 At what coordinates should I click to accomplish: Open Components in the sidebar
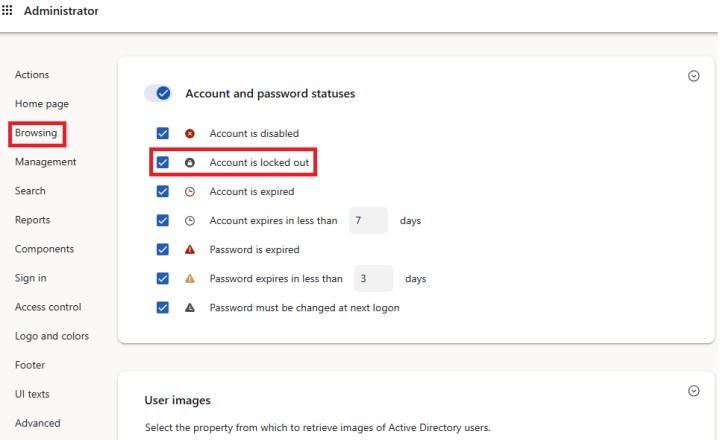44,249
